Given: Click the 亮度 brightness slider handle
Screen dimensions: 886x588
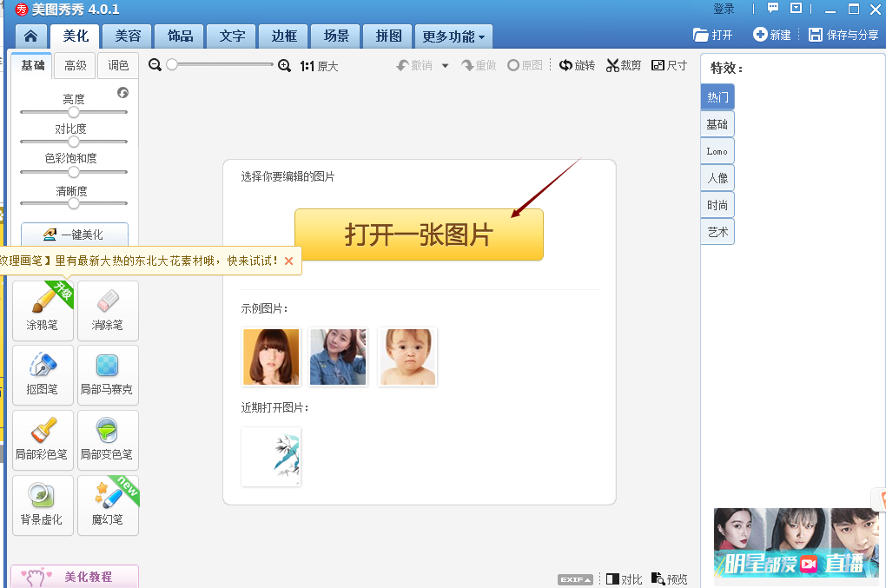Looking at the screenshot, I should 74,112.
